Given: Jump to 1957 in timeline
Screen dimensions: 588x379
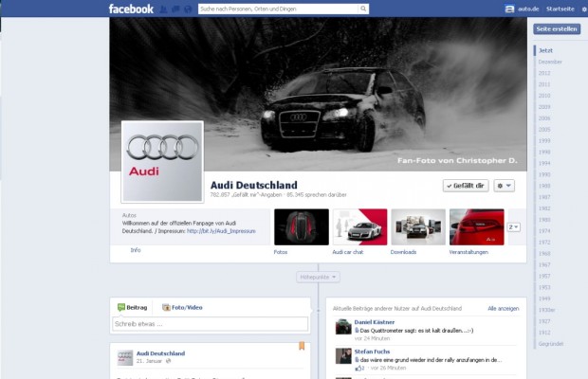Looking at the screenshot, I should [544, 276].
